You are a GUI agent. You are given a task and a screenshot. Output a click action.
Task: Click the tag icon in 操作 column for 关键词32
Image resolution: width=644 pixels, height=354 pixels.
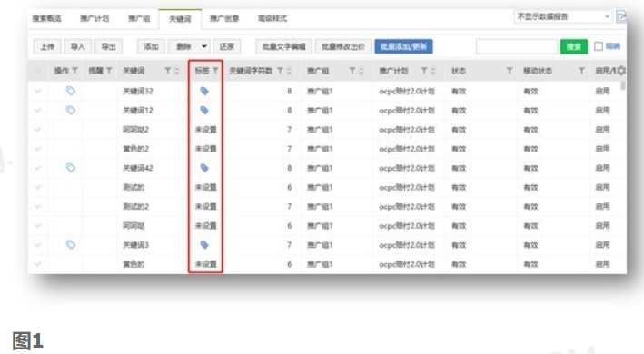coord(71,91)
